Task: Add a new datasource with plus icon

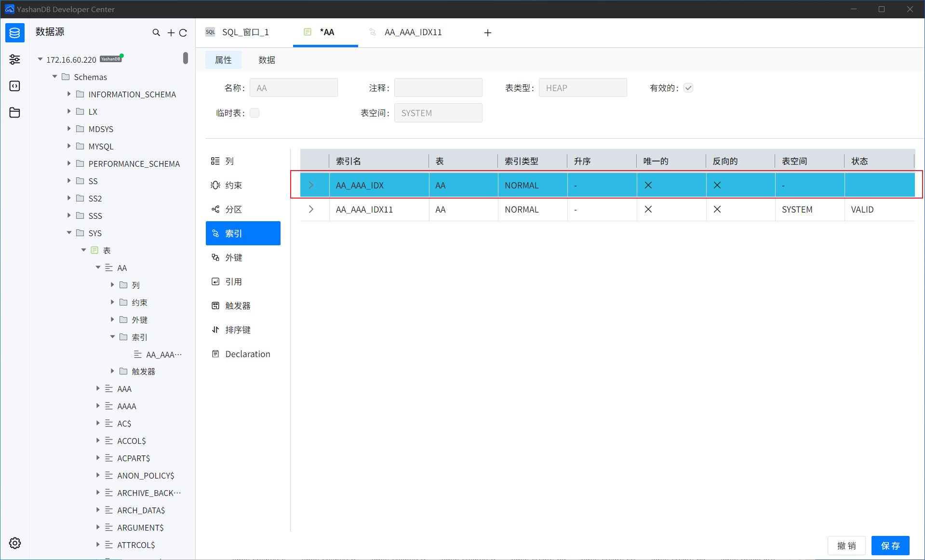Action: (x=171, y=33)
